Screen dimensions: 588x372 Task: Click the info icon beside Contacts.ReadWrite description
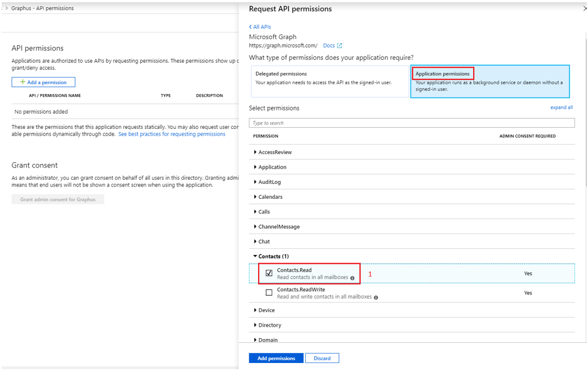tap(376, 297)
